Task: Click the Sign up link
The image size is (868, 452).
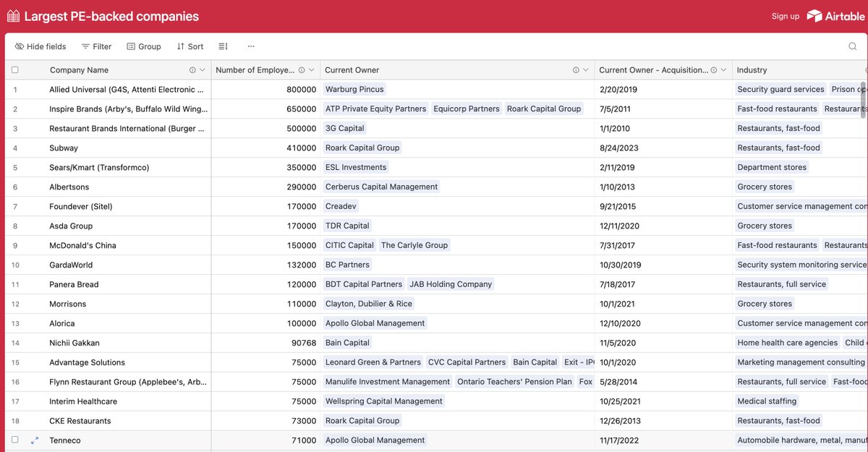Action: (786, 16)
